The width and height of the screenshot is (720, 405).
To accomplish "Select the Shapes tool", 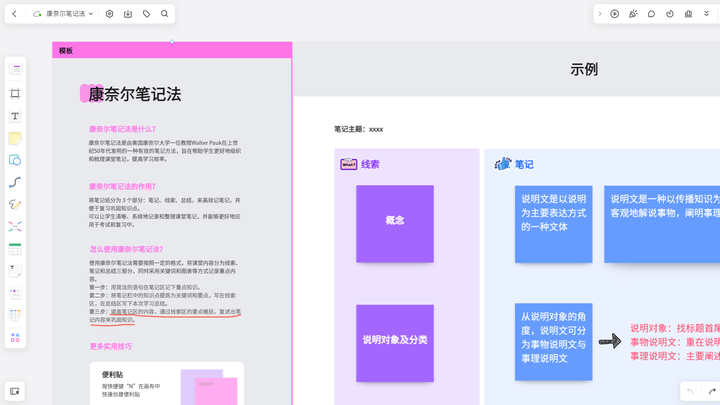I will [x=15, y=160].
